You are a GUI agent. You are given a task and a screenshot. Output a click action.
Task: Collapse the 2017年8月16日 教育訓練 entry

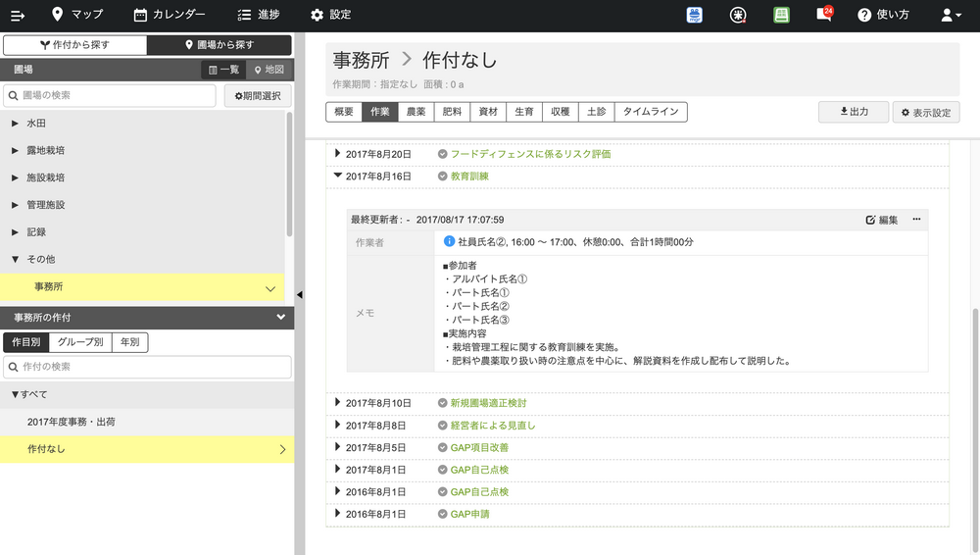[338, 177]
